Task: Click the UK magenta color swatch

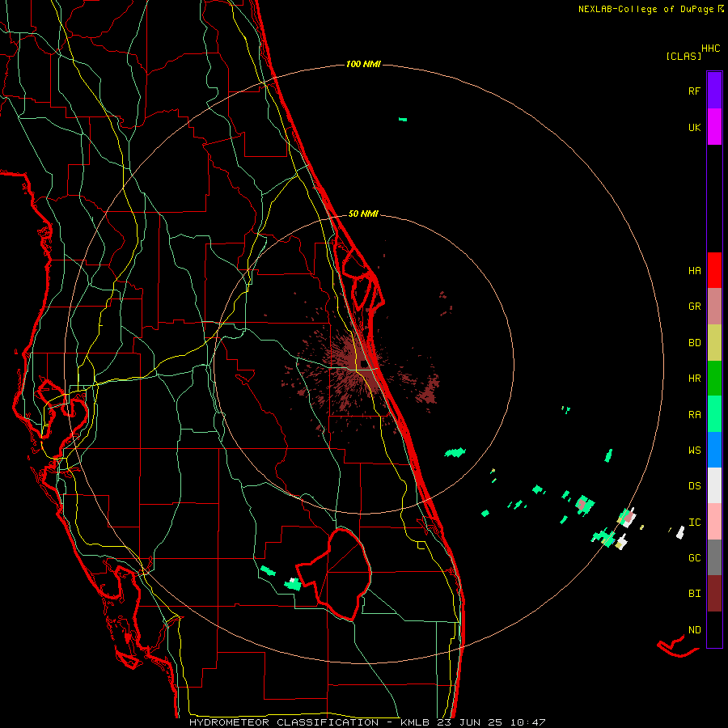Action: pyautogui.click(x=714, y=126)
